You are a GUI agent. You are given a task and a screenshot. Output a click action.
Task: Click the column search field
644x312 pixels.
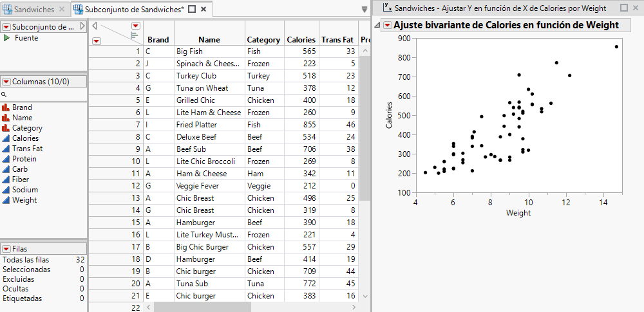[44, 95]
